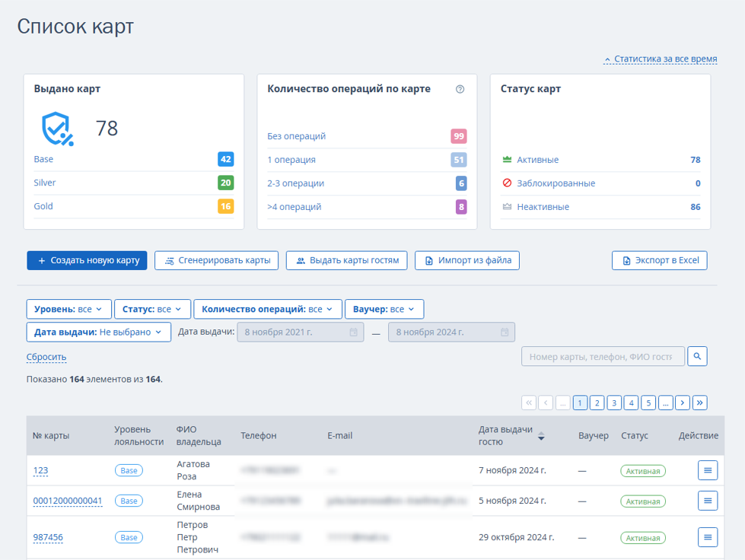
Task: Jump to last page double arrow
Action: click(x=699, y=402)
